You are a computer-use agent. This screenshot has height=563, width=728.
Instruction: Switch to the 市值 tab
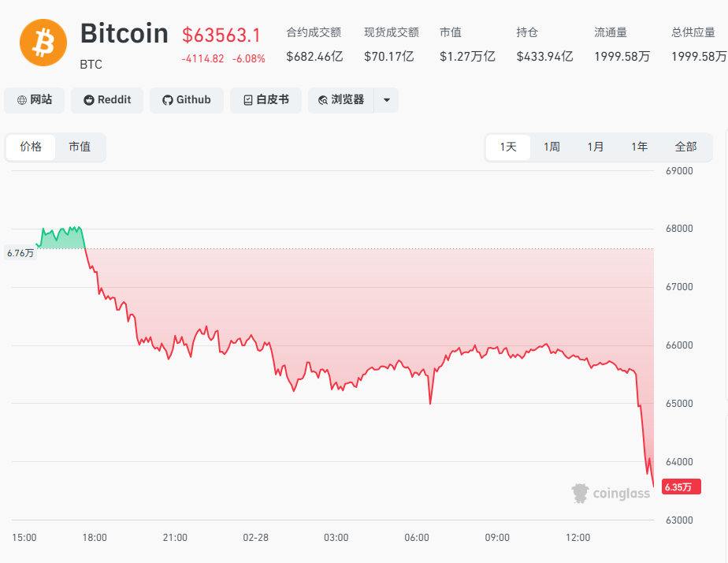(x=80, y=147)
